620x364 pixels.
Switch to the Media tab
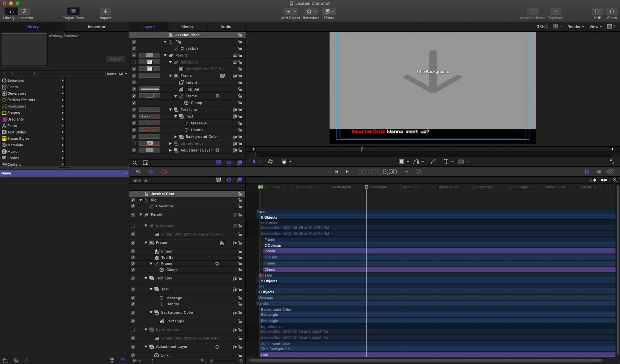(187, 27)
